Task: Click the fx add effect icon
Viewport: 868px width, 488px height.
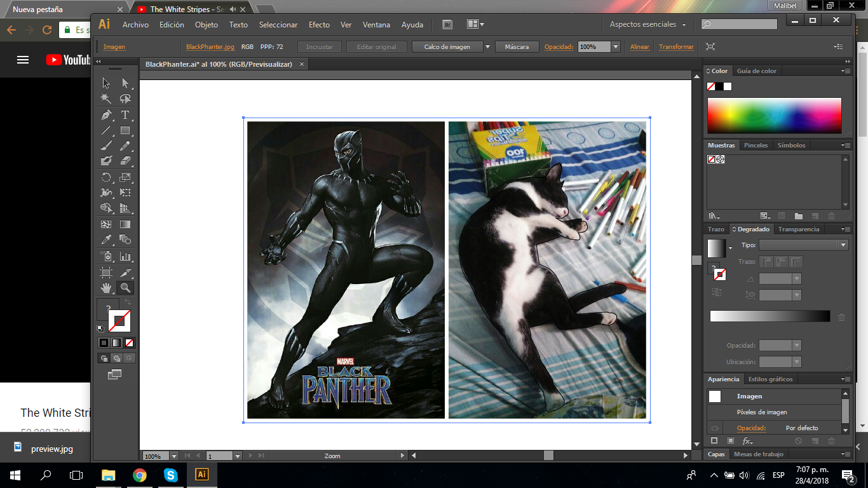Action: click(747, 441)
